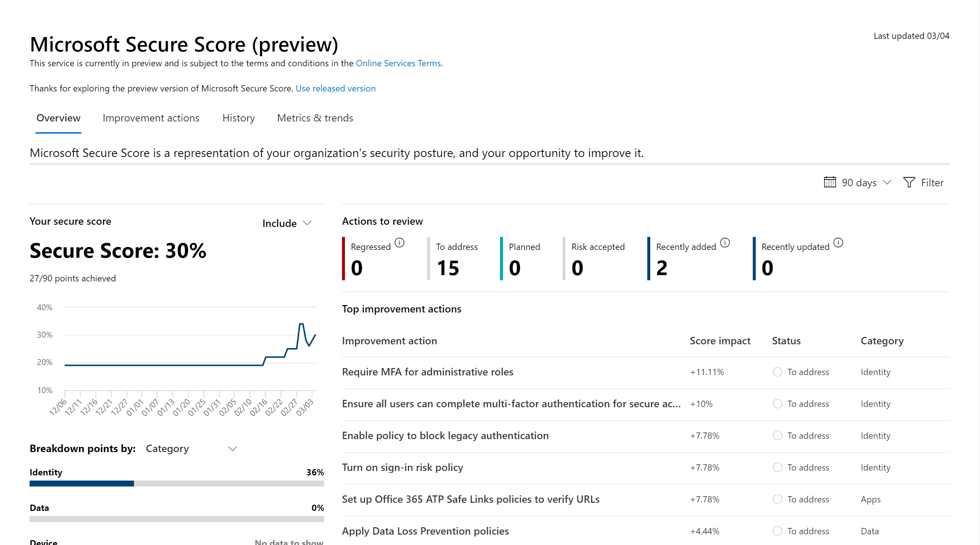Viewport: 980px width, 545px height.
Task: Select status circle for block legacy authentication
Action: [777, 435]
